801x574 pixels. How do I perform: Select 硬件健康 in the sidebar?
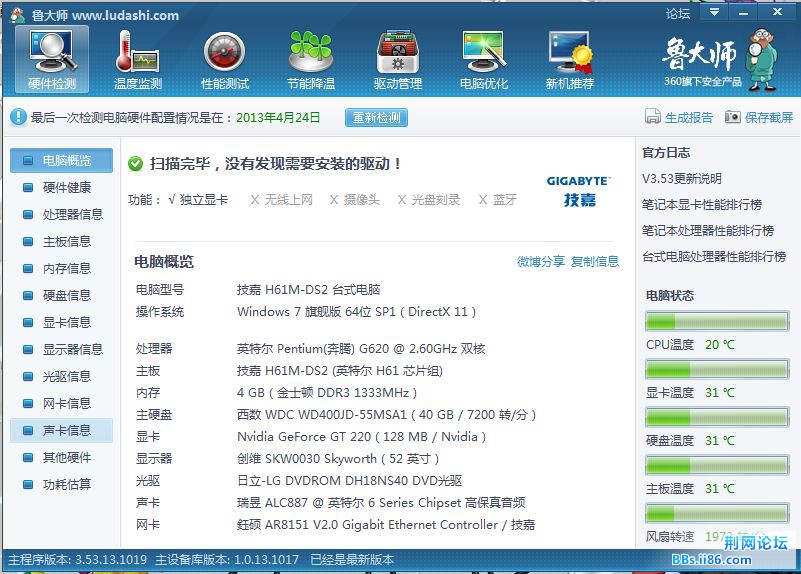click(x=61, y=187)
